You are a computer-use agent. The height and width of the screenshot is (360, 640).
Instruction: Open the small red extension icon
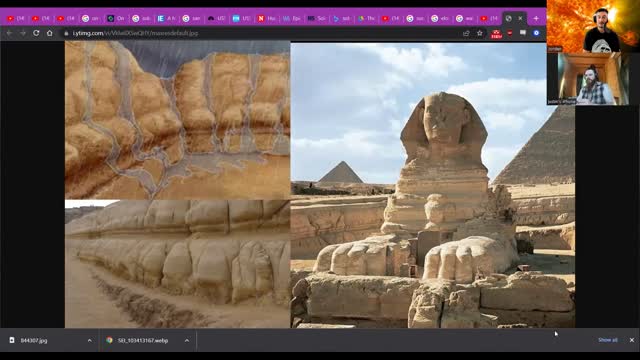[510, 33]
